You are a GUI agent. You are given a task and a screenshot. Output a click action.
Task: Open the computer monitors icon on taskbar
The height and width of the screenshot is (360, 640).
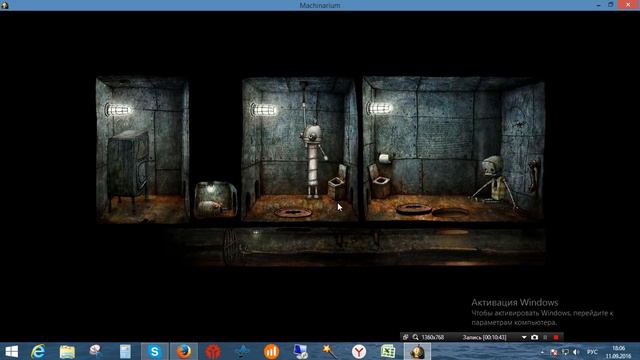click(300, 351)
